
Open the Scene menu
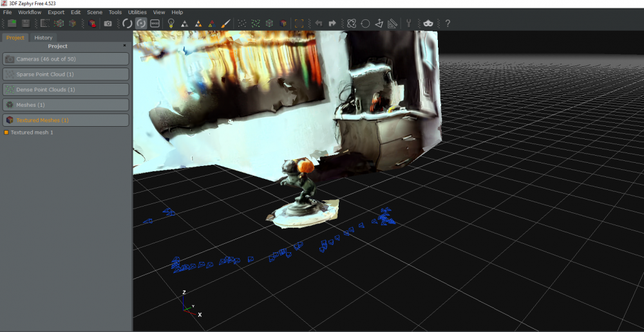click(x=95, y=12)
